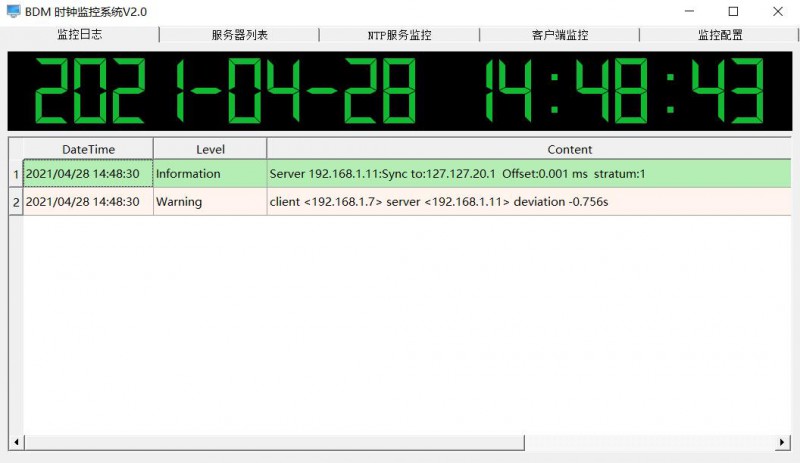The width and height of the screenshot is (800, 463).
Task: Close the BDM monitoring window
Action: pyautogui.click(x=778, y=11)
